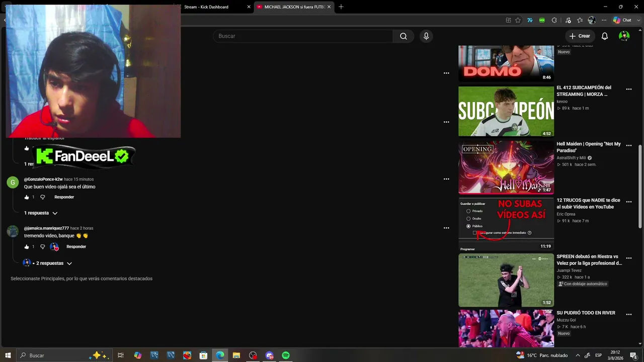Open Windows Start menu
Screen dimensions: 644x362
pyautogui.click(x=8, y=355)
